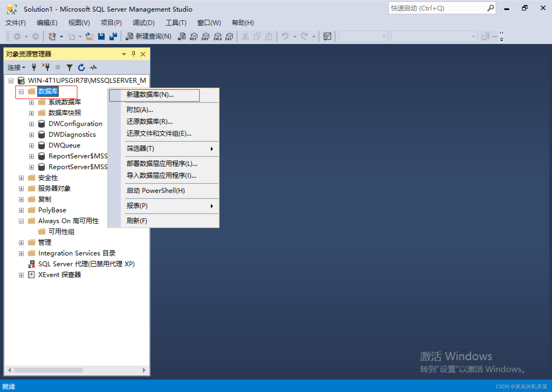Click the Connect plug icon in Object Explorer
Image resolution: width=552 pixels, height=392 pixels.
[34, 67]
